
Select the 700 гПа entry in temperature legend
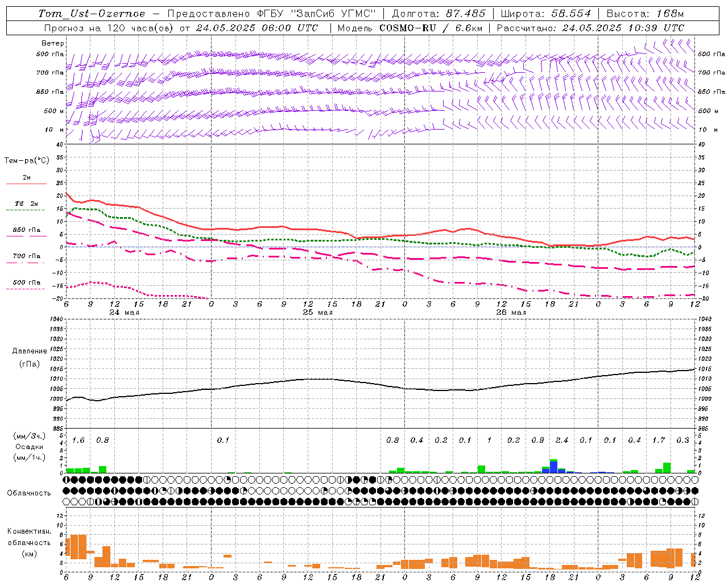tap(27, 256)
